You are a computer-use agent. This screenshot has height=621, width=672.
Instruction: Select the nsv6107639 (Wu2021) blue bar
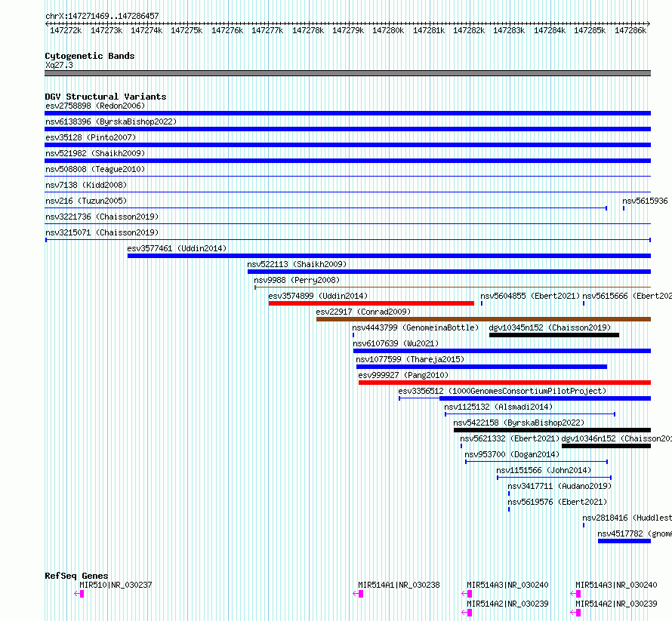click(502, 351)
